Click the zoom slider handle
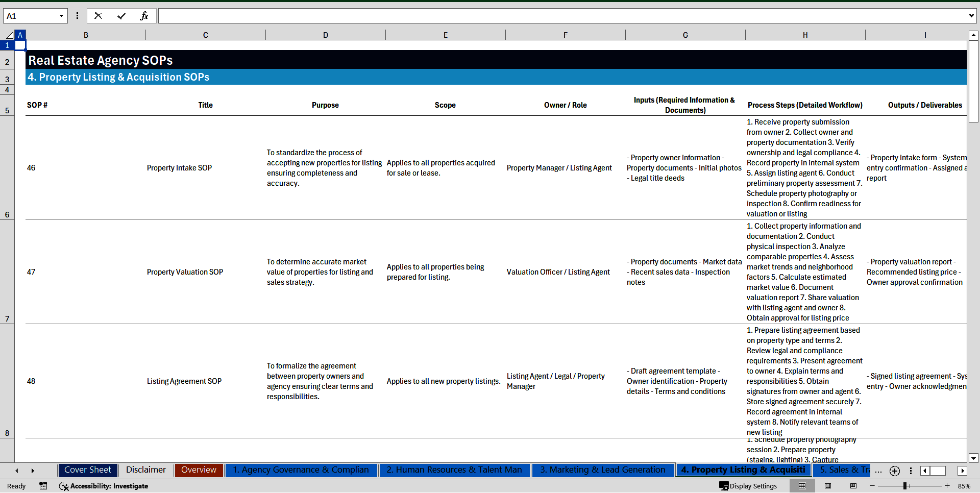The height and width of the screenshot is (493, 980). (x=904, y=486)
